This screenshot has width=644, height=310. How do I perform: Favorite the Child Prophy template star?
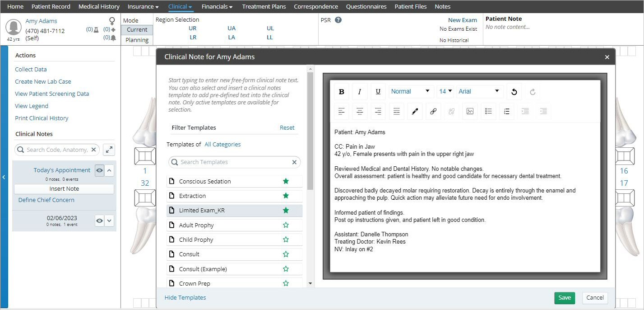pyautogui.click(x=286, y=240)
